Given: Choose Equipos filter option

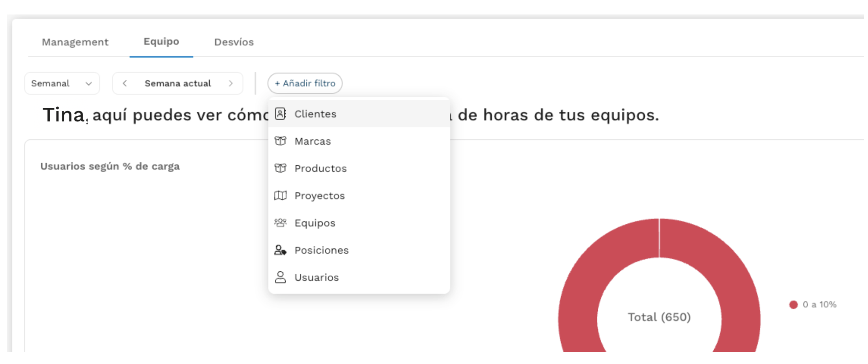Looking at the screenshot, I should tap(359, 223).
